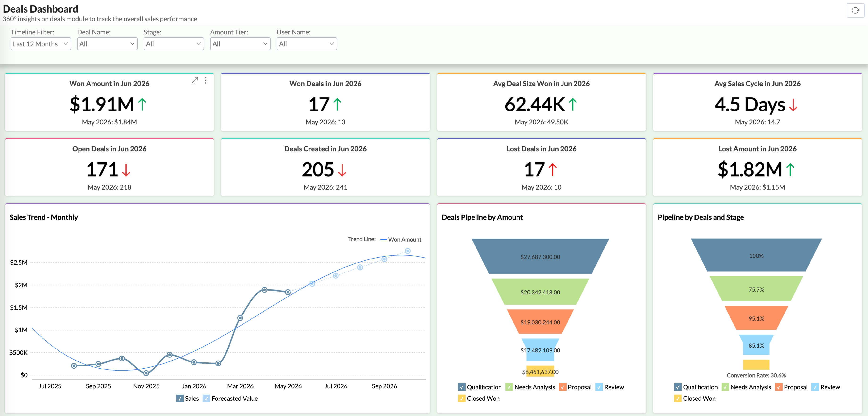This screenshot has width=868, height=416.
Task: Click the $2.5M y-axis label
Action: (x=19, y=263)
